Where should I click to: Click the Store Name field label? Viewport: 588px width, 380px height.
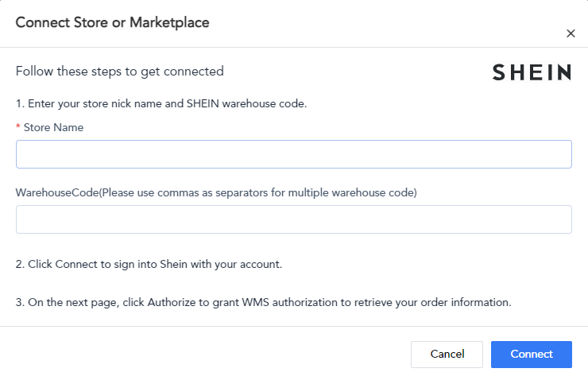(53, 127)
